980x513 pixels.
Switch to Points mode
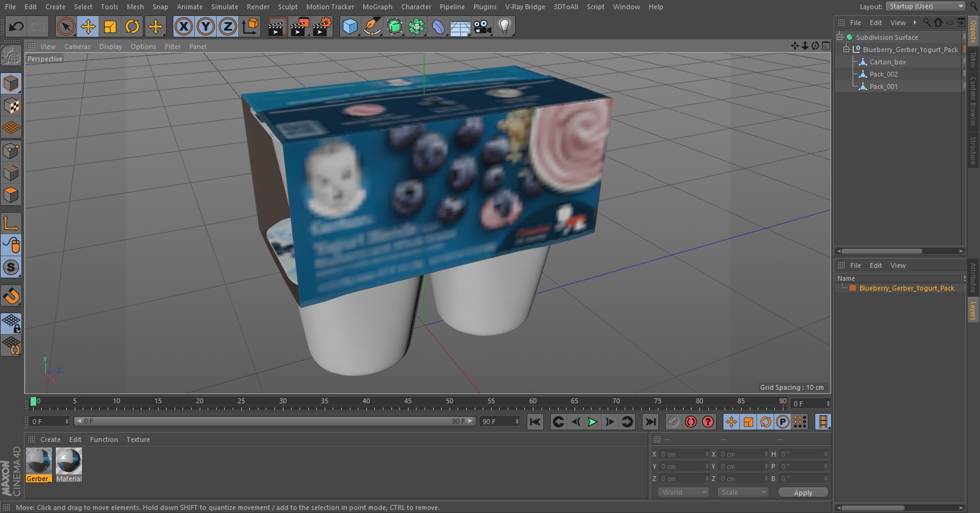coord(12,151)
